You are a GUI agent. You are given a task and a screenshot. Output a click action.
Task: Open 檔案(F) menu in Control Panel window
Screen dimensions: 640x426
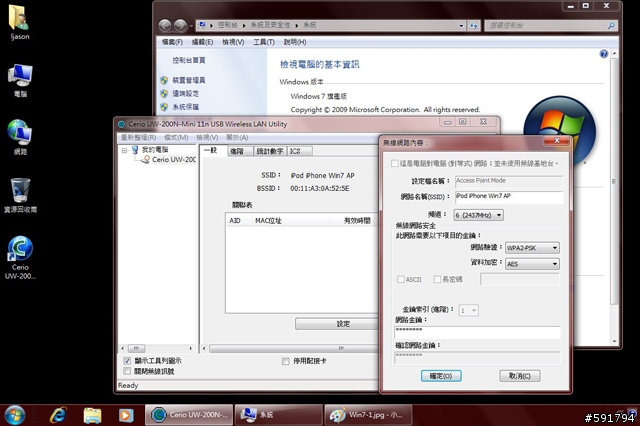(172, 42)
